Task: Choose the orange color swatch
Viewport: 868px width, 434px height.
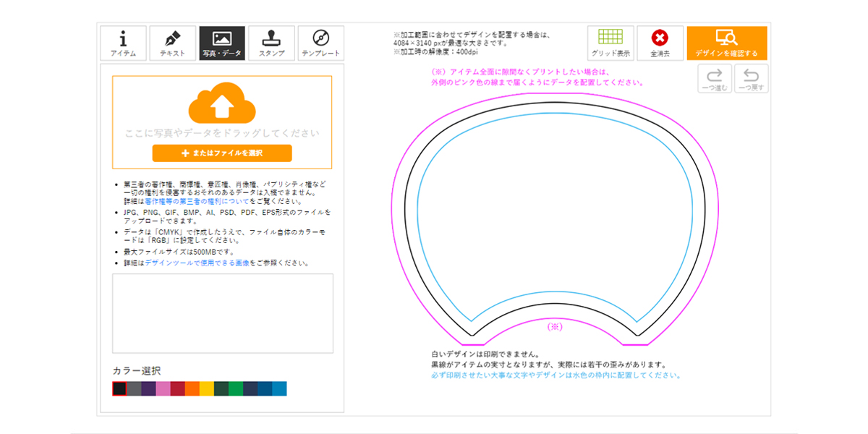Action: click(192, 388)
